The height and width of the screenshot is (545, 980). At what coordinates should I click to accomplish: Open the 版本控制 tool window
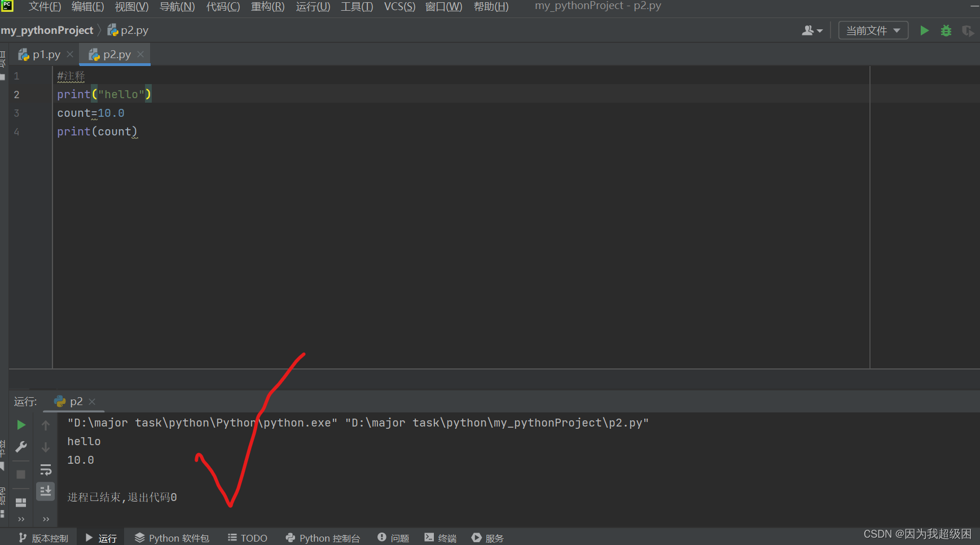point(42,537)
